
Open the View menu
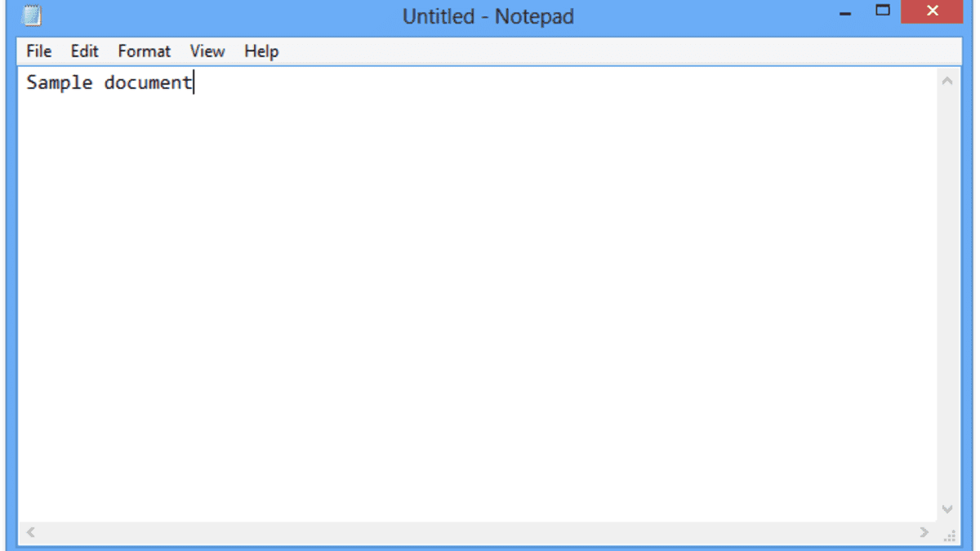point(207,51)
